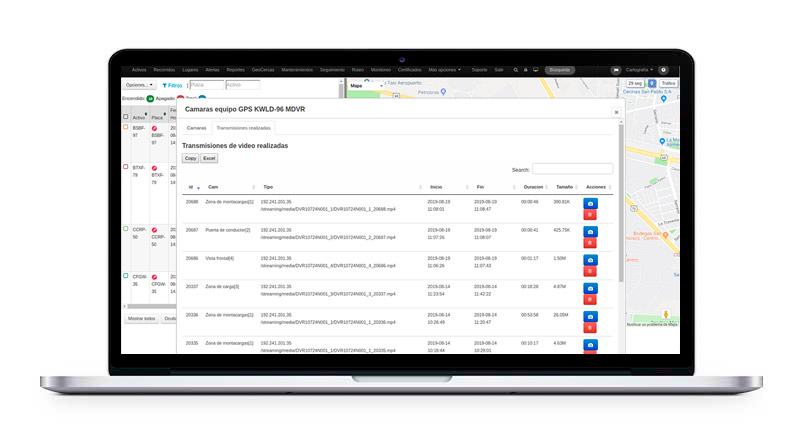The height and width of the screenshot is (445, 801).
Task: Delete transmission 20686 with red trash icon
Action: coord(590,271)
